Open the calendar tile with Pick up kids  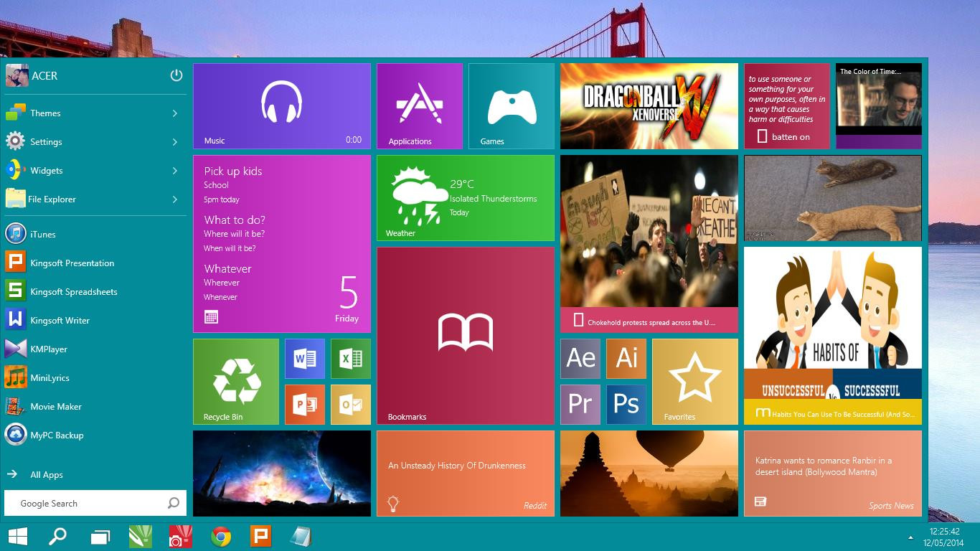282,244
